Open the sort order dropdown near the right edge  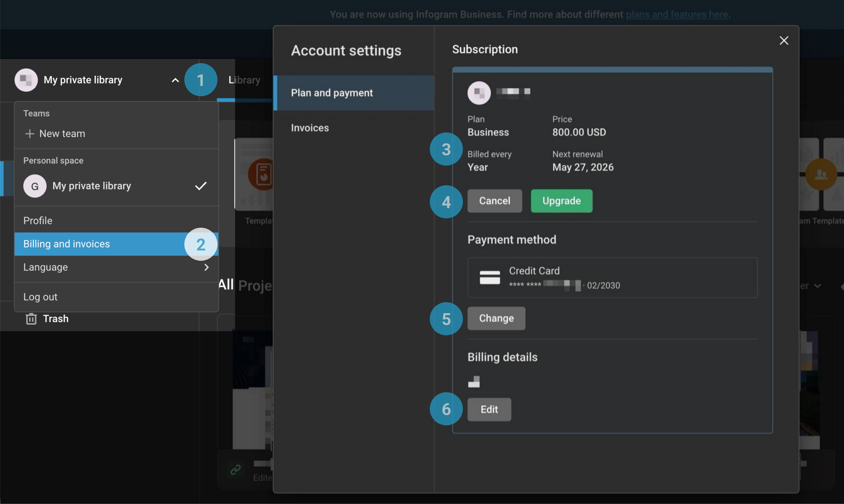click(x=817, y=285)
